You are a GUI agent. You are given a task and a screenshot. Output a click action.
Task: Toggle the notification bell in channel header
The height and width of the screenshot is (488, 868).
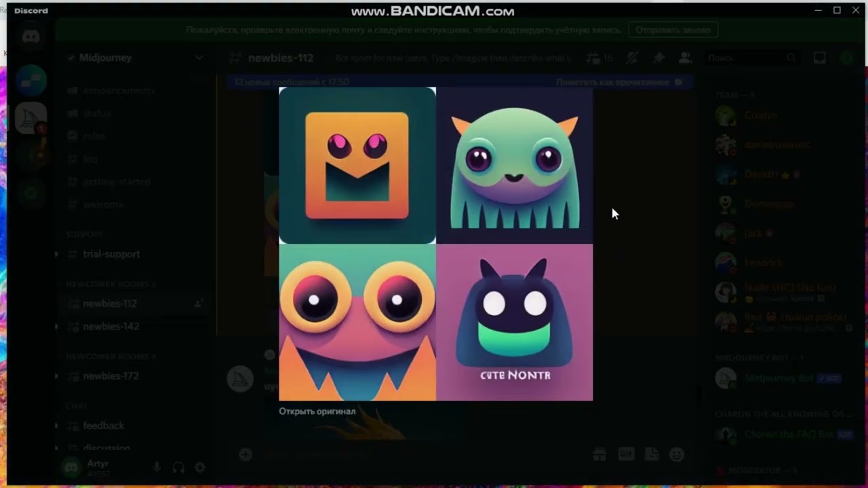tap(632, 58)
